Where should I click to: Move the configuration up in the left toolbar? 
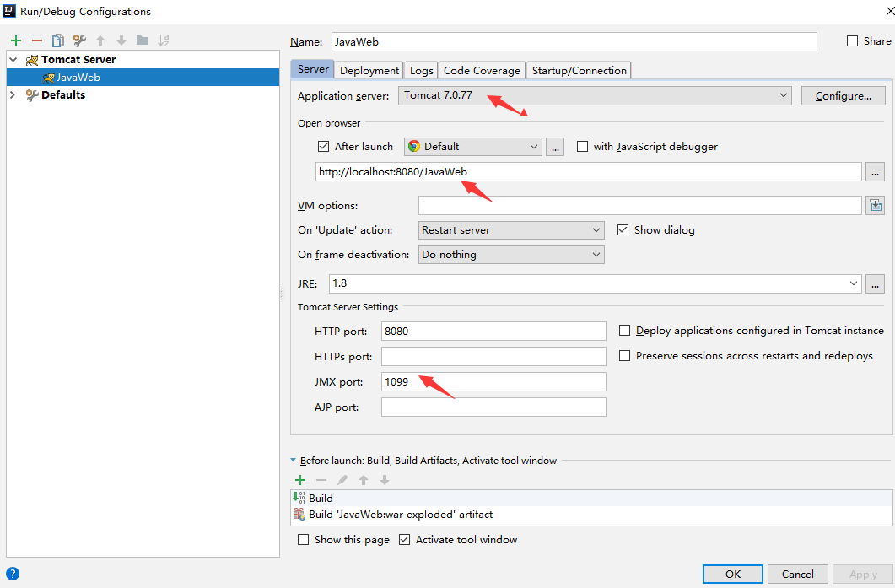click(x=100, y=40)
